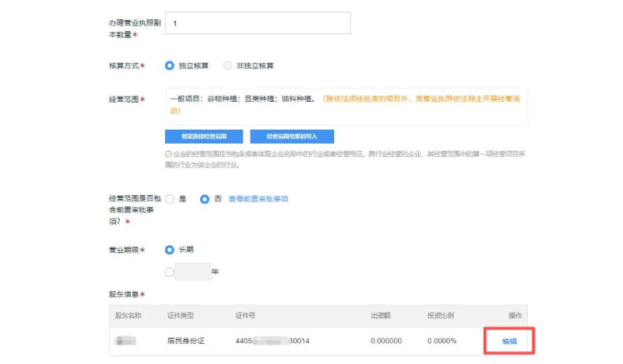The image size is (623, 364).
Task: Click the years (年) input box
Action: [193, 271]
